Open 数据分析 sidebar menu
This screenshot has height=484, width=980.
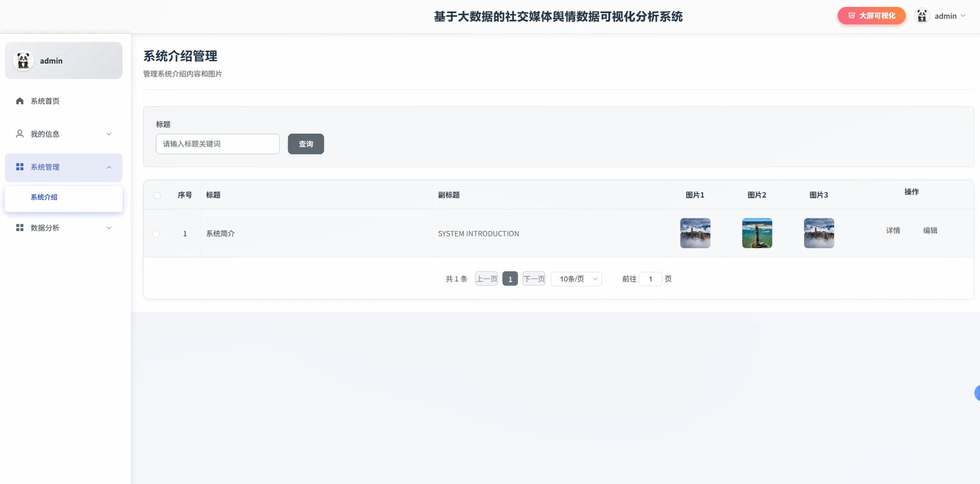click(64, 228)
